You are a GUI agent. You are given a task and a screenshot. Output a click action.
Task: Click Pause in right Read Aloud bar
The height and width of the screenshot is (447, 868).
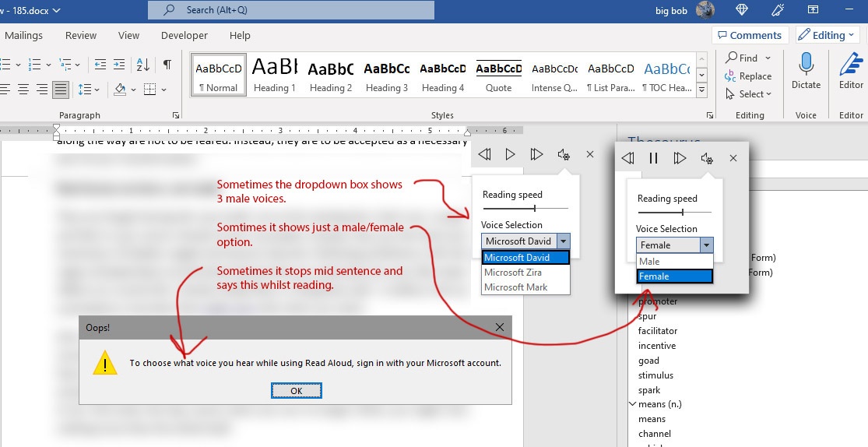tap(653, 158)
